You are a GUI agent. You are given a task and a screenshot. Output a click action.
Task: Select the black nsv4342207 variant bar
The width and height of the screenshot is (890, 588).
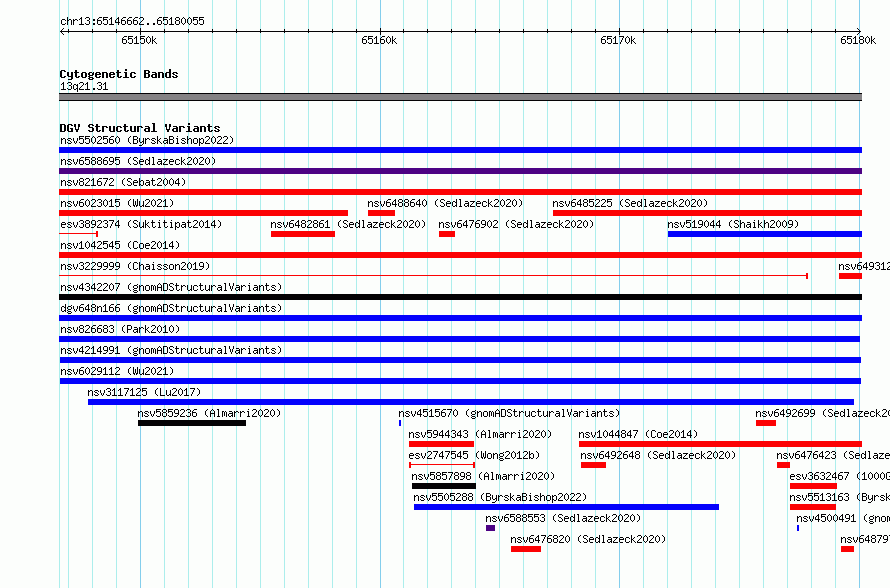click(460, 297)
